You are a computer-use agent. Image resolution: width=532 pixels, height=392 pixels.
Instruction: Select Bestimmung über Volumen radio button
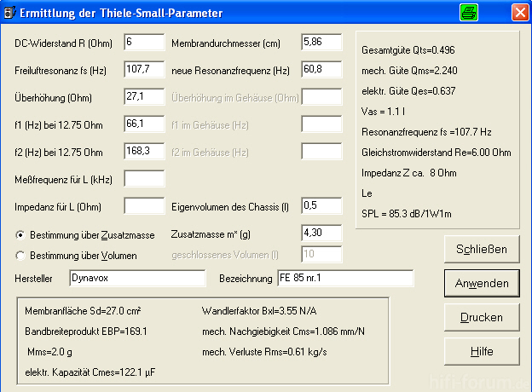coord(20,256)
